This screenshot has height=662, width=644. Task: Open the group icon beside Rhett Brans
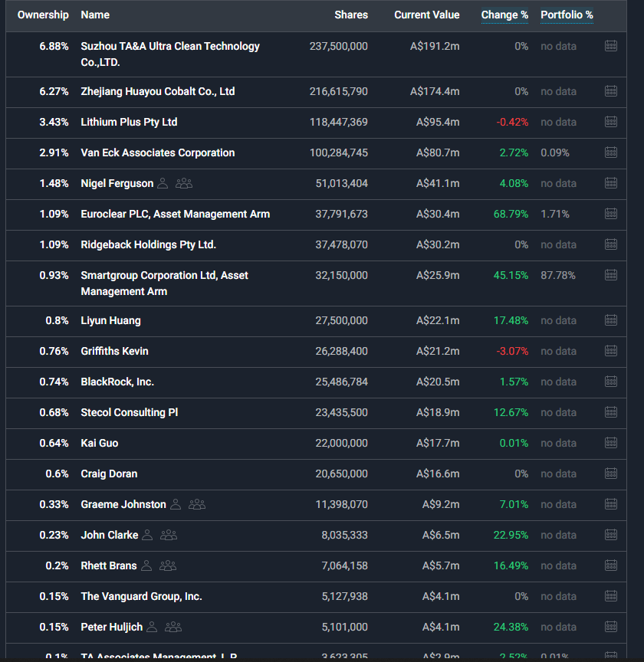coord(168,565)
